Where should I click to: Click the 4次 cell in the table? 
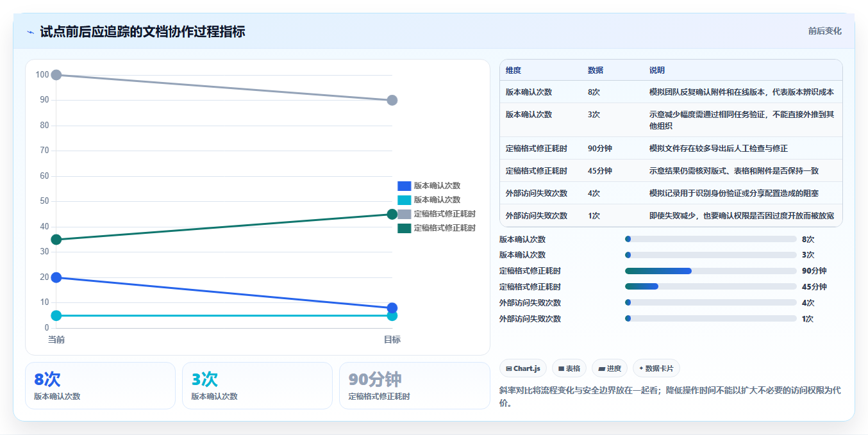pos(594,193)
